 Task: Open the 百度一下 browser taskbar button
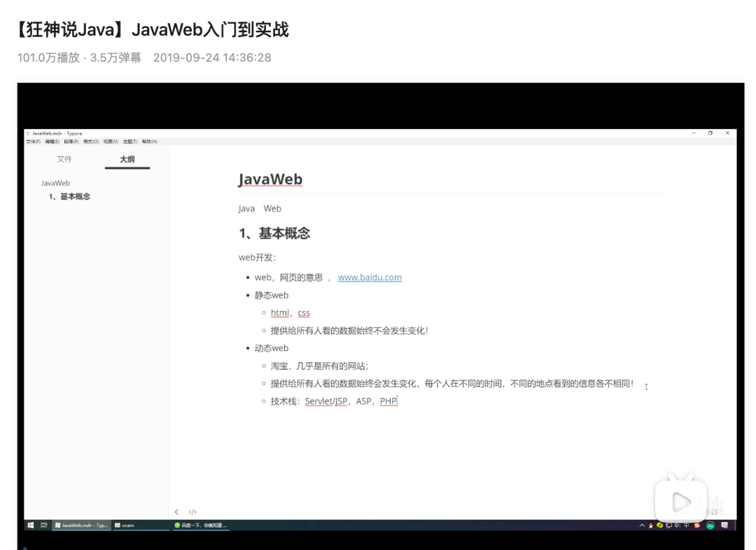coord(200,525)
